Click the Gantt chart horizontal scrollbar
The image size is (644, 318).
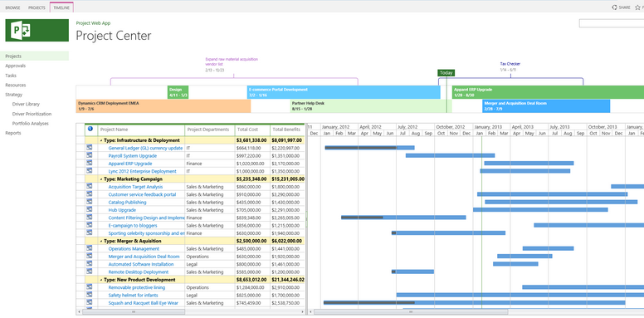click(x=411, y=312)
